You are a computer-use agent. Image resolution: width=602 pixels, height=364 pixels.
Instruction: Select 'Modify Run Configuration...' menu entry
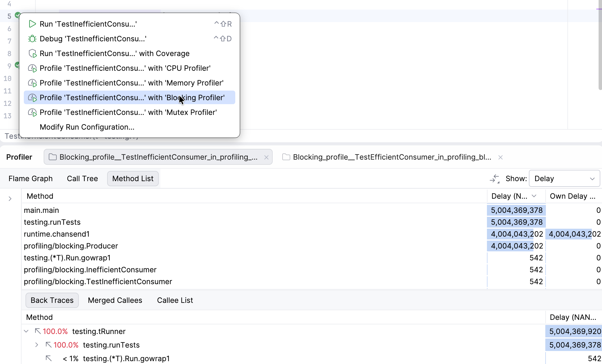[87, 127]
